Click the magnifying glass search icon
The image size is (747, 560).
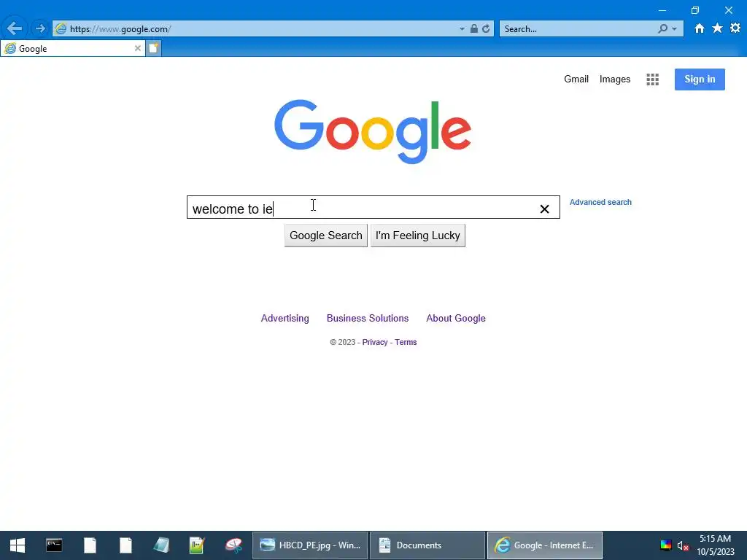[x=662, y=28]
